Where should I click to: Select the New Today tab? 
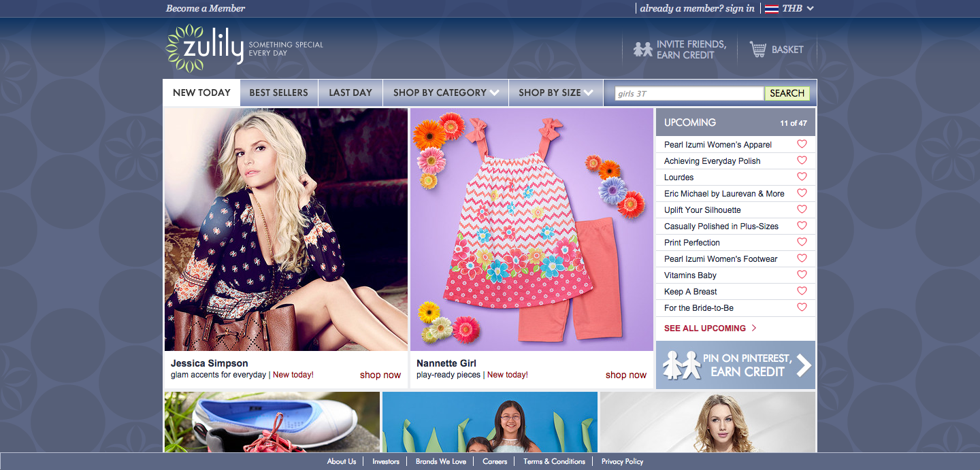tap(201, 93)
